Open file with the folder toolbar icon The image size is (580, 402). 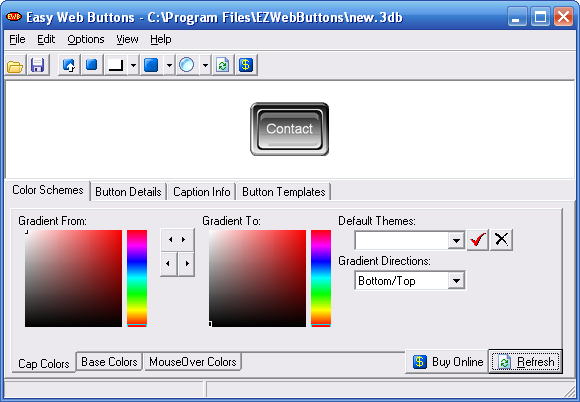coord(15,65)
